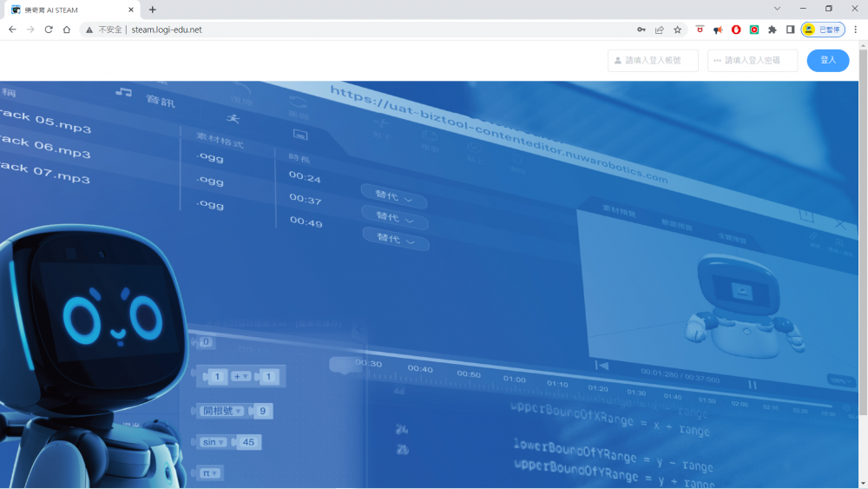Reload the page with the refresh icon
The width and height of the screenshot is (868, 489).
pos(49,30)
